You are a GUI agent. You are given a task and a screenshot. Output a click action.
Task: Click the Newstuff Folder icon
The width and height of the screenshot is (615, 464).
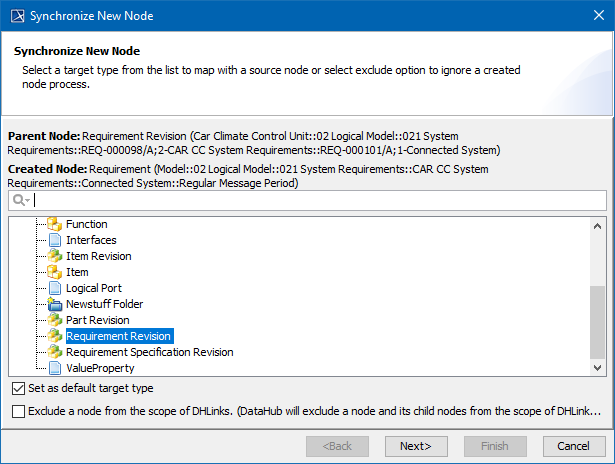click(x=55, y=304)
